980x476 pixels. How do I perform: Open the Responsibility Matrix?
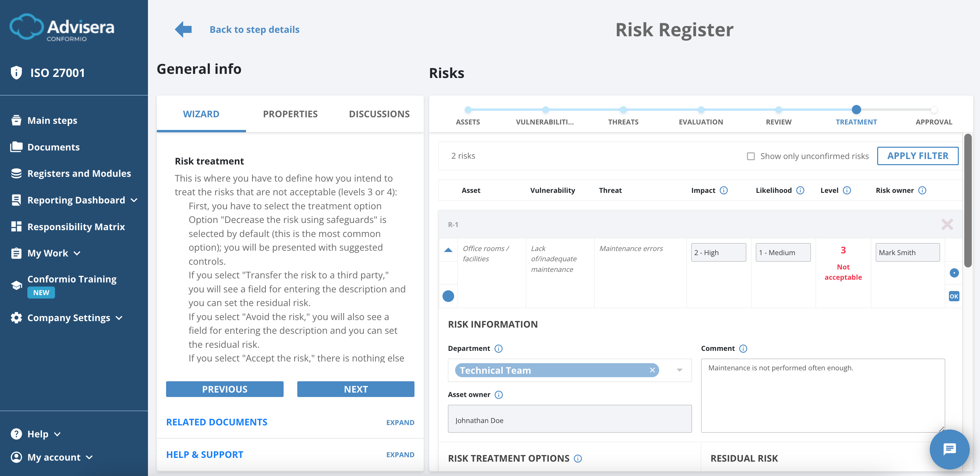(x=76, y=227)
